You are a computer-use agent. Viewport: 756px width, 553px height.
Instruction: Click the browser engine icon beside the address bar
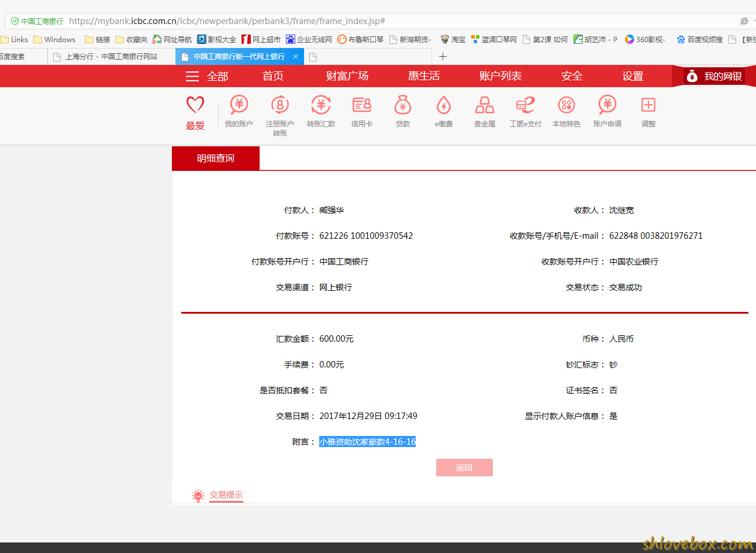point(744,21)
